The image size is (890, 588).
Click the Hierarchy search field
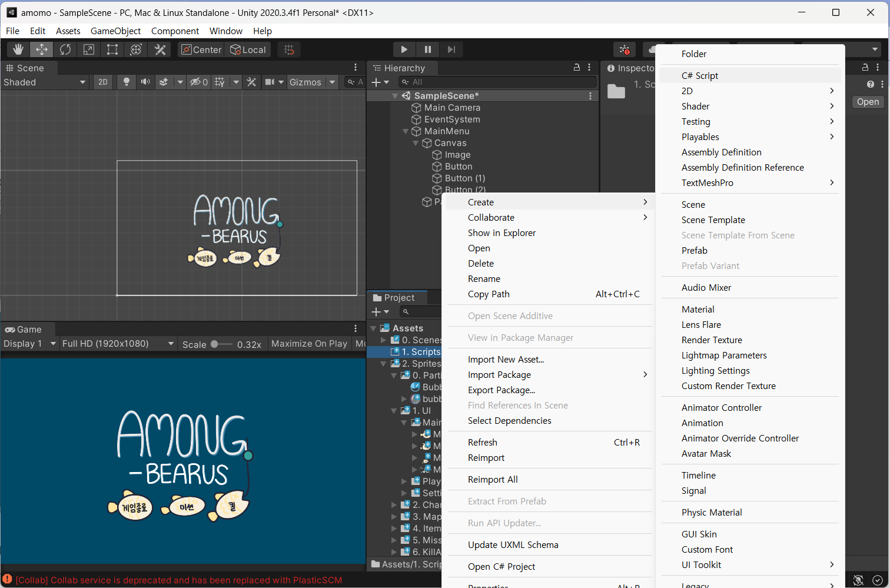click(x=497, y=82)
